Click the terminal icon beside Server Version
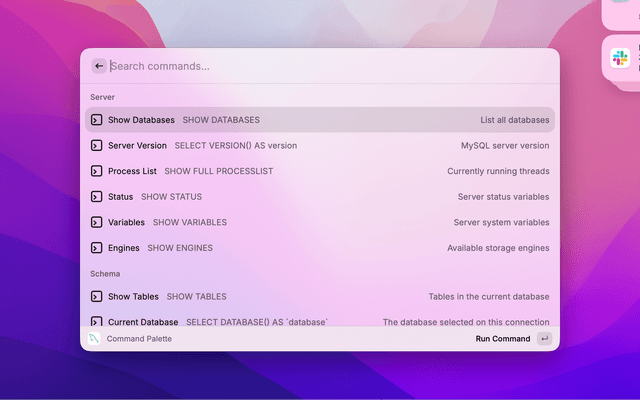Screen dimensions: 640x400 96,146
